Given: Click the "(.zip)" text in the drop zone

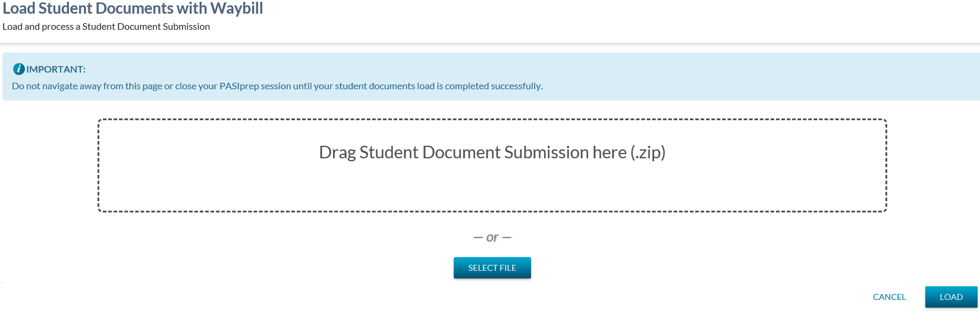Looking at the screenshot, I should click(648, 152).
